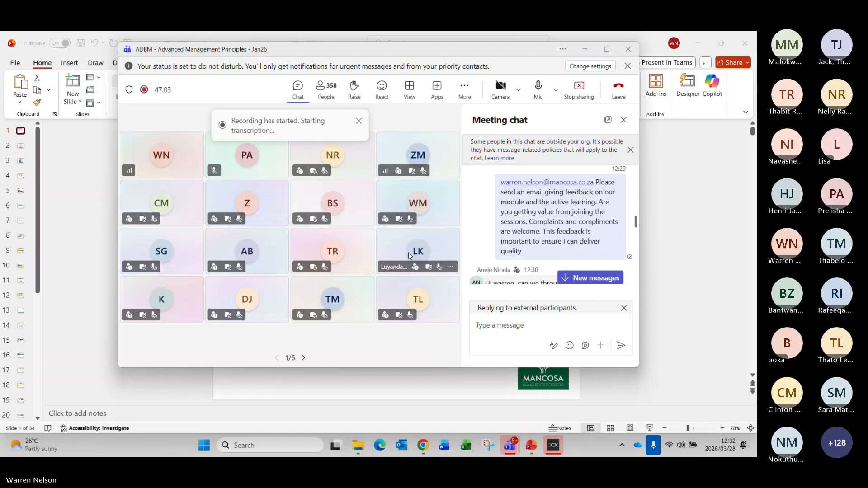
Task: Expand mic options dropdown arrow
Action: click(x=556, y=89)
